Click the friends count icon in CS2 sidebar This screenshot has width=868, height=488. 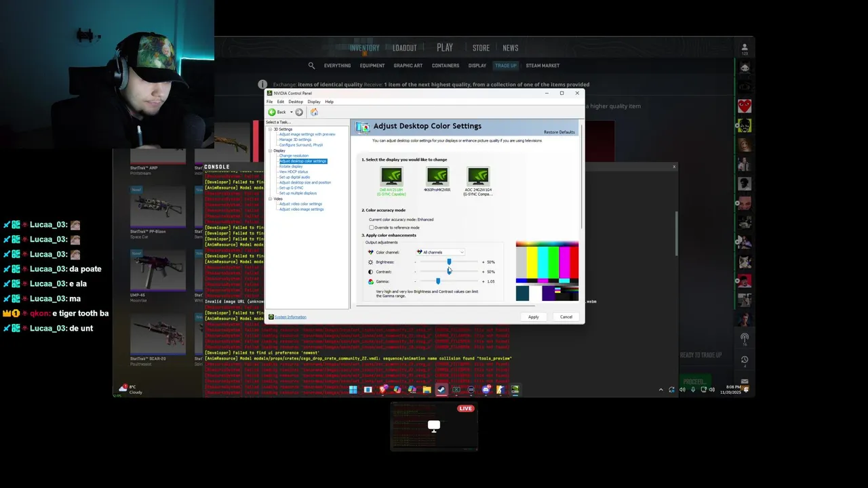(x=745, y=49)
